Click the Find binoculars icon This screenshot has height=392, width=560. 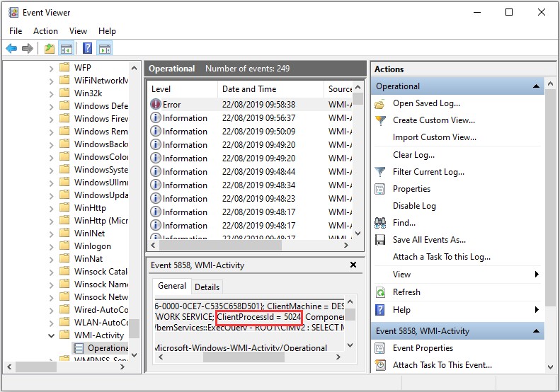pyautogui.click(x=380, y=223)
